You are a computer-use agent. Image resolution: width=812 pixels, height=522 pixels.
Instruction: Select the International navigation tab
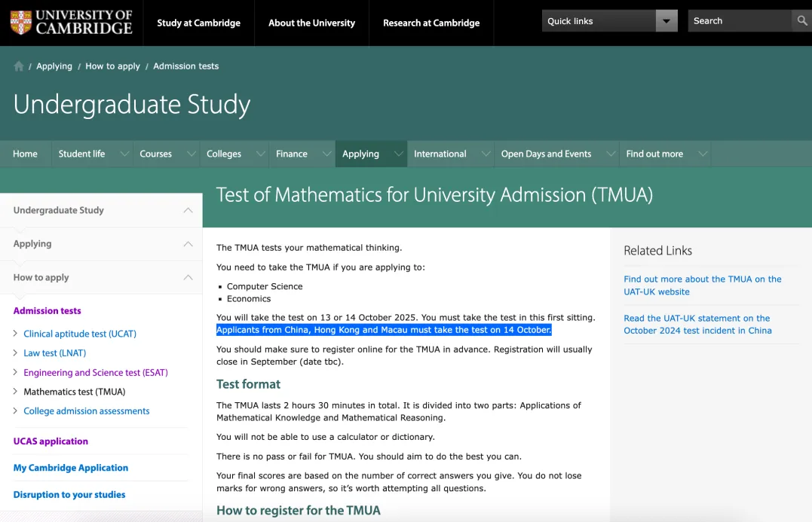[x=440, y=154]
